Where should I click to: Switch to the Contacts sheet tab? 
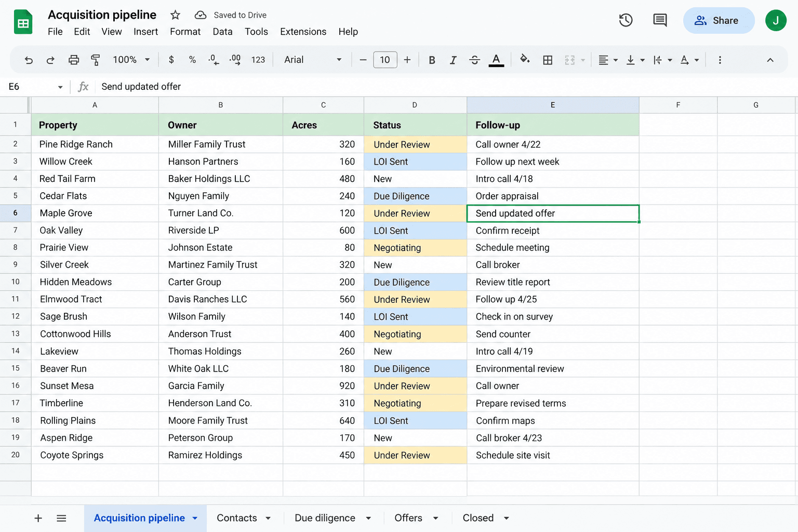tap(237, 518)
